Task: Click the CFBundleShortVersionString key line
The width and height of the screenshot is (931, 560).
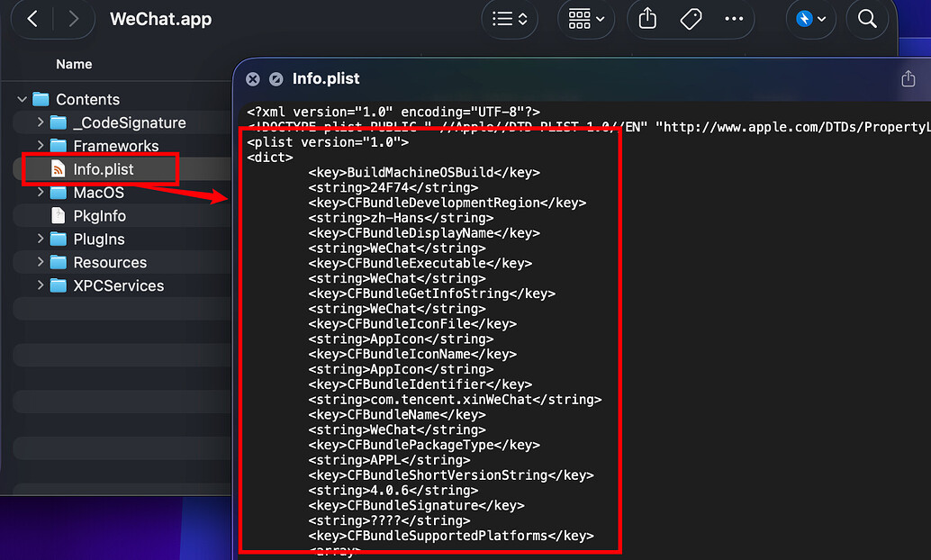Action: click(451, 475)
